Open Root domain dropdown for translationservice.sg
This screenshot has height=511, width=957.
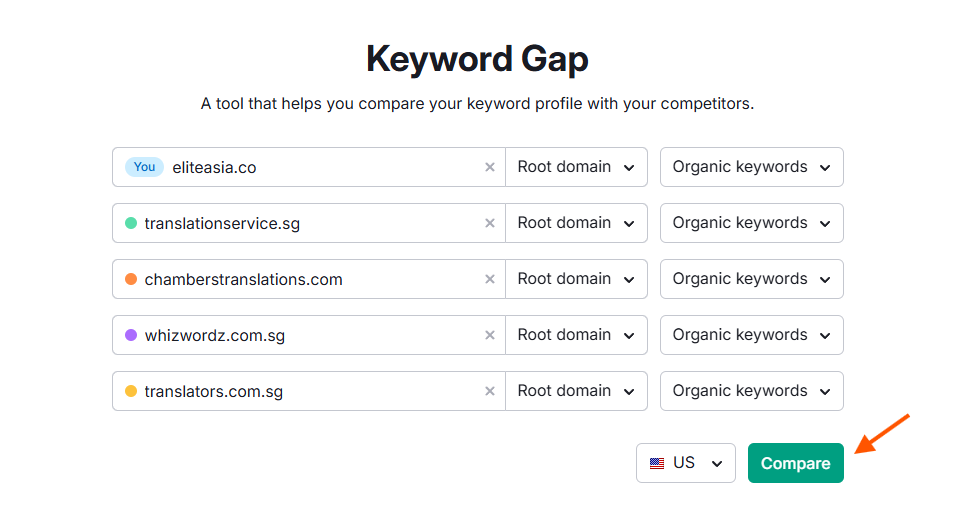pos(576,223)
